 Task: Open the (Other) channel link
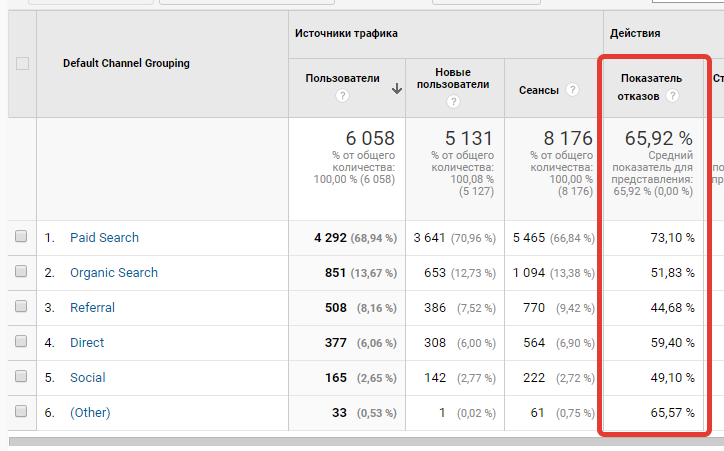pos(90,413)
